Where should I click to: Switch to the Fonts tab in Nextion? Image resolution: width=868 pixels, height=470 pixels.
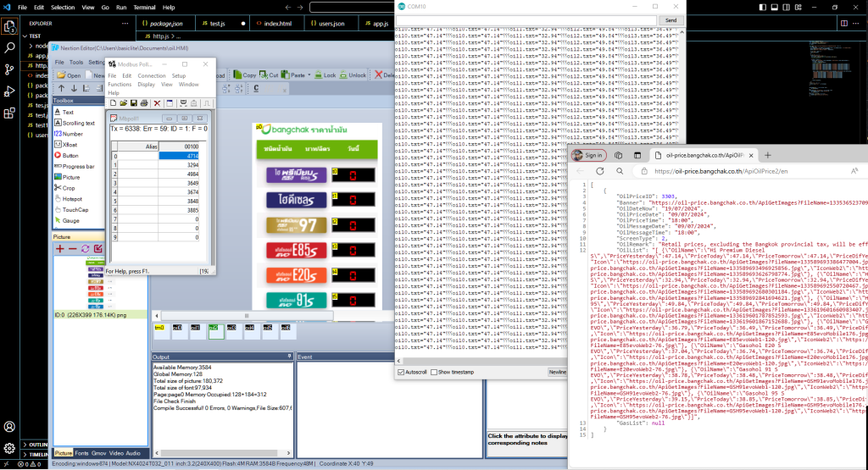point(81,453)
